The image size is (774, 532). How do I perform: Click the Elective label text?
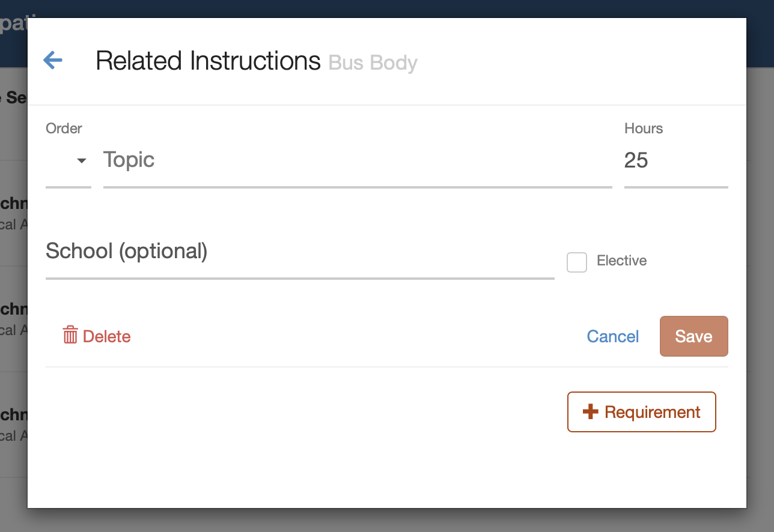click(621, 261)
